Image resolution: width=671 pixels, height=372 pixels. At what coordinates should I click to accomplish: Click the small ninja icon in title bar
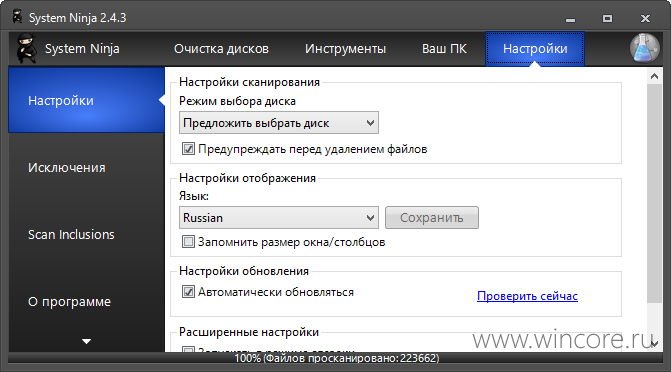[17, 17]
